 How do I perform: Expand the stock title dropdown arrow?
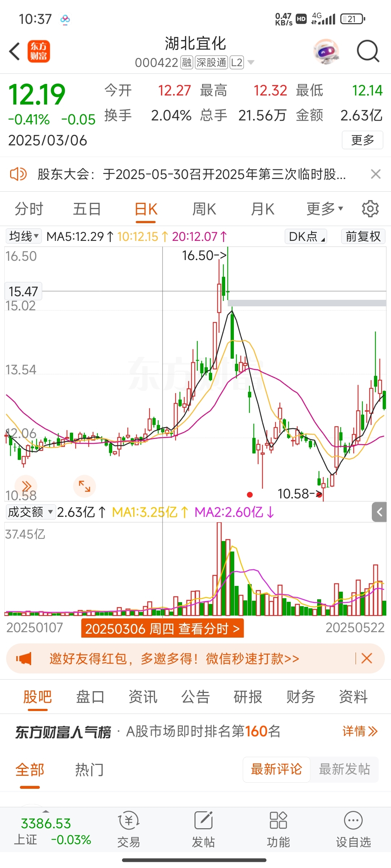251,63
